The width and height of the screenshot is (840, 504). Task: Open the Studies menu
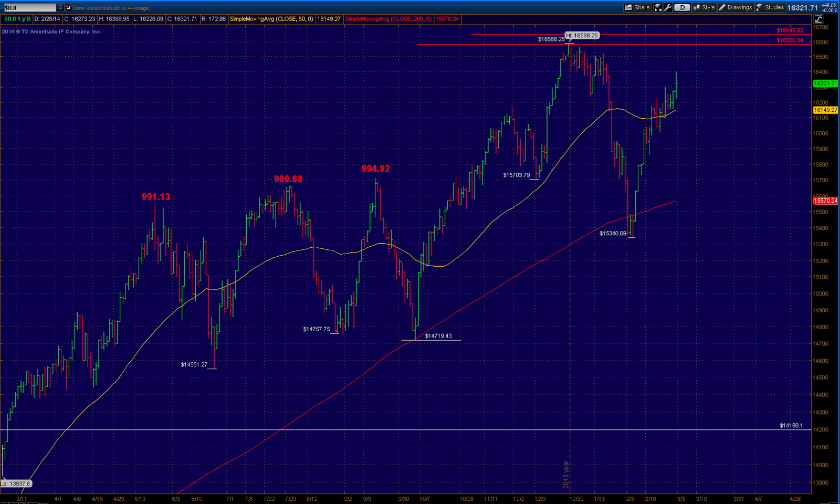point(770,7)
